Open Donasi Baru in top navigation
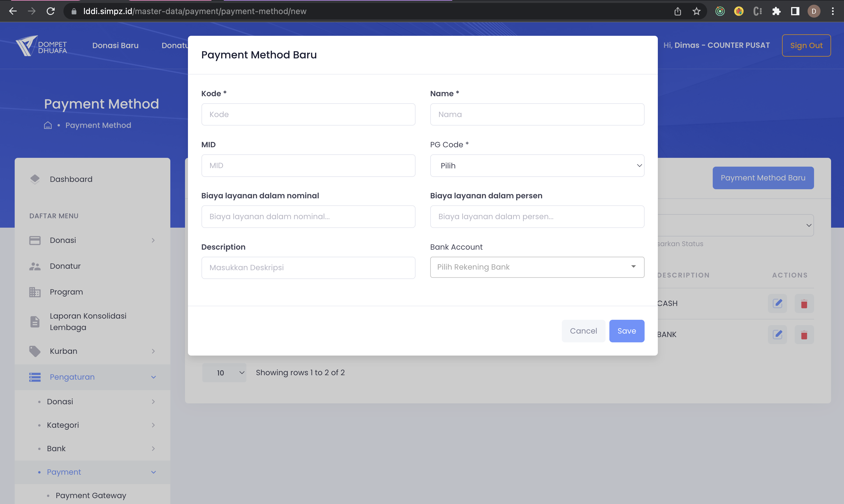Viewport: 844px width, 504px height. tap(115, 45)
